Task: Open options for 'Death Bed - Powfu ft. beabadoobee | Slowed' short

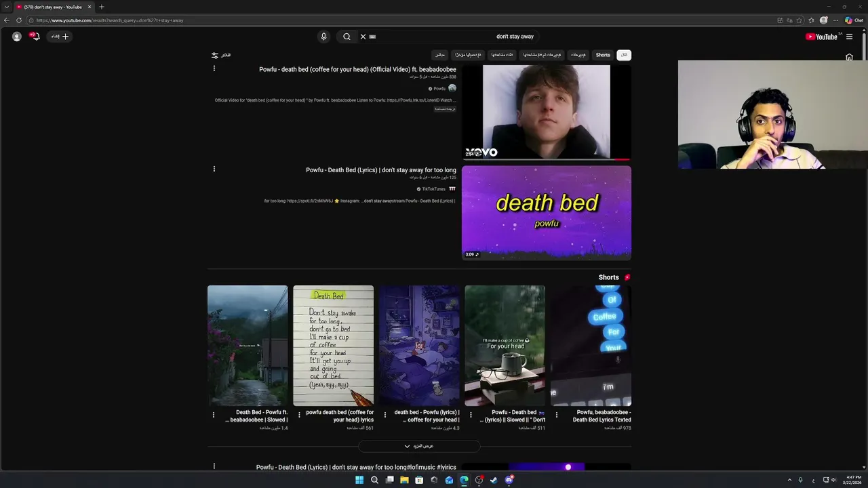Action: click(x=214, y=415)
